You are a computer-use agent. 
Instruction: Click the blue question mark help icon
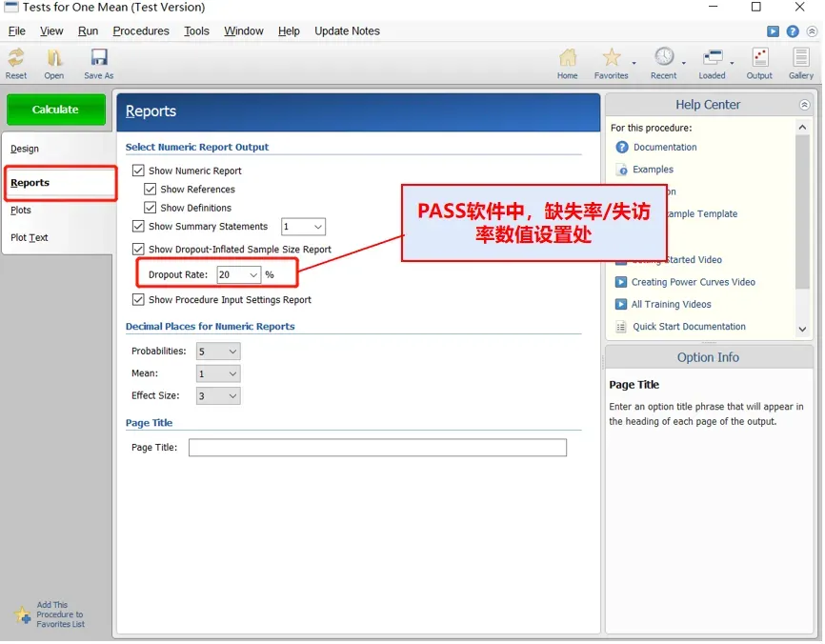point(794,31)
